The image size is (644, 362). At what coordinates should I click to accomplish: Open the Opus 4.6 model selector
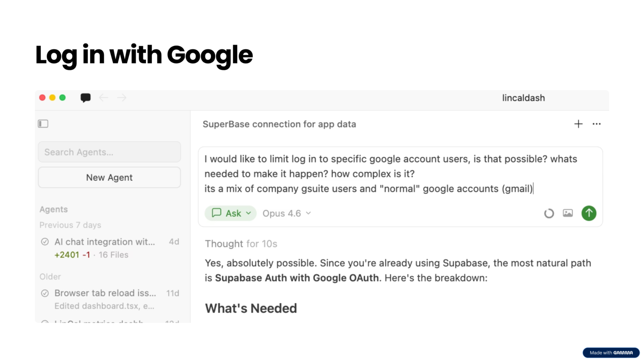(x=287, y=213)
